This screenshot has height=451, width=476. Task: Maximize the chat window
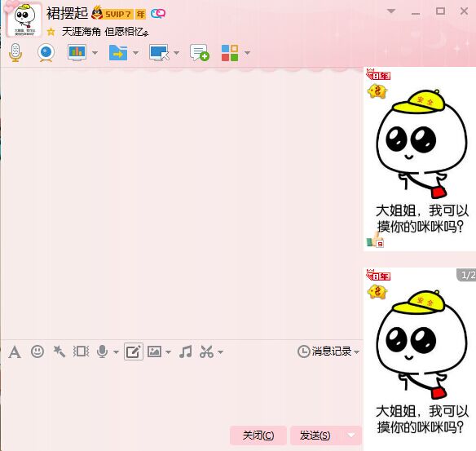pos(440,11)
